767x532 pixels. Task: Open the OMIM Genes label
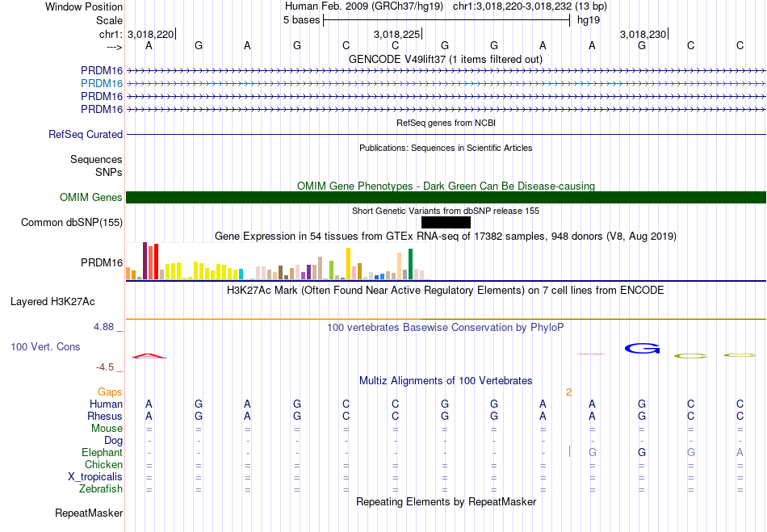click(x=91, y=198)
